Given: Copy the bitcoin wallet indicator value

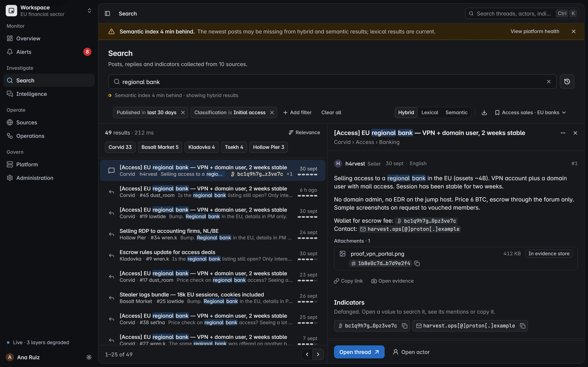Looking at the screenshot, I should pyautogui.click(x=404, y=326).
